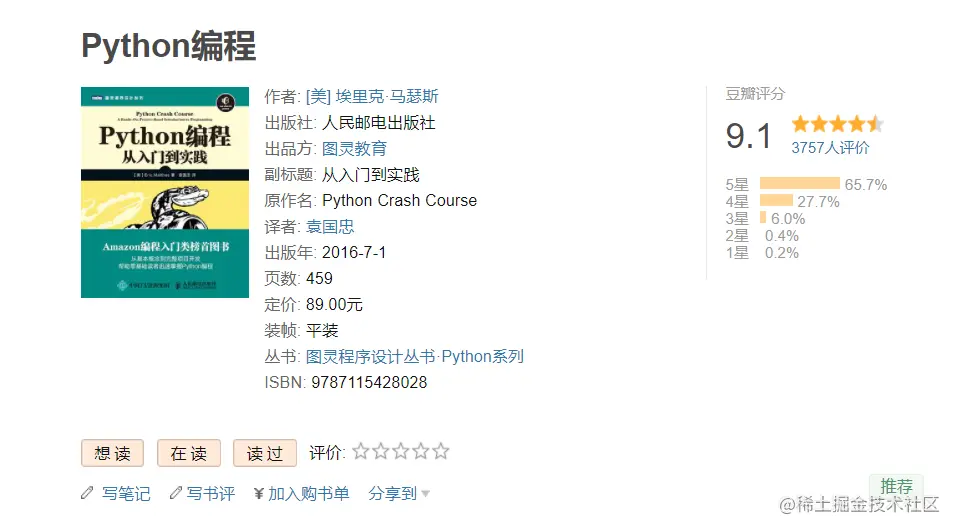
Task: Click the 0.4% percentage label
Action: pos(782,236)
